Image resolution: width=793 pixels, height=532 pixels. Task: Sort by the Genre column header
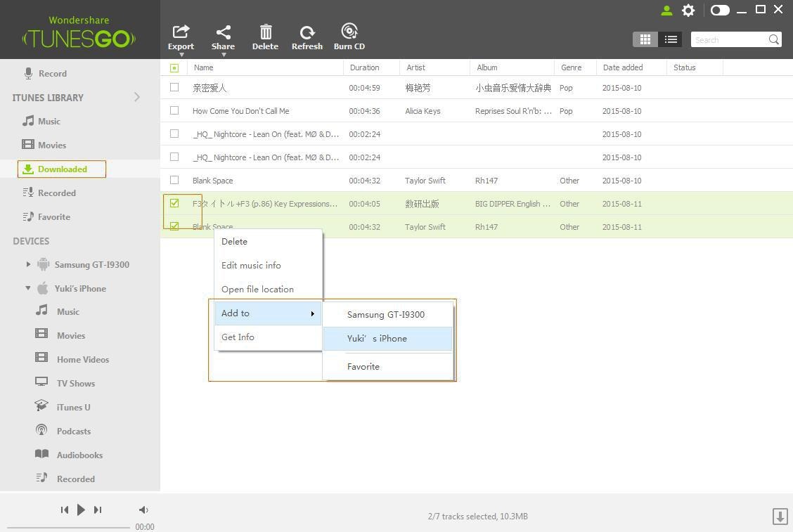coord(575,67)
